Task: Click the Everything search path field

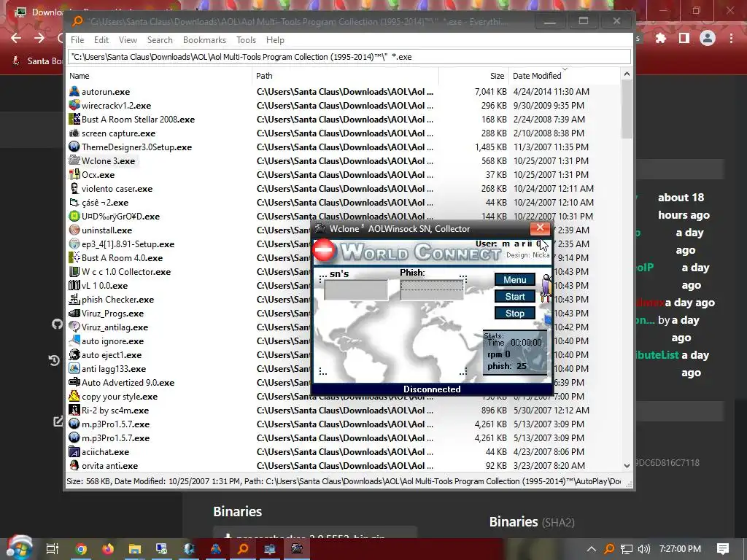Action: (349, 57)
